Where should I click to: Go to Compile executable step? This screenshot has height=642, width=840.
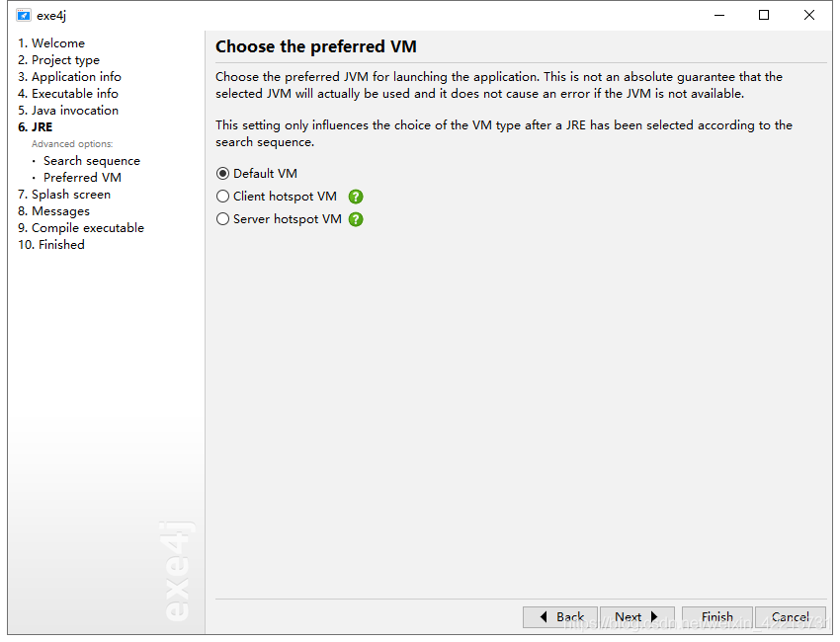[x=81, y=228]
